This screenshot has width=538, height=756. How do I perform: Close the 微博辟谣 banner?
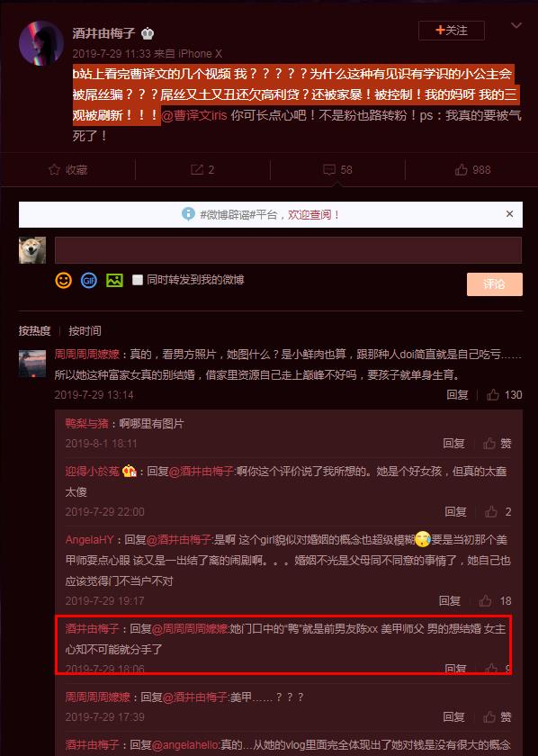pos(509,214)
